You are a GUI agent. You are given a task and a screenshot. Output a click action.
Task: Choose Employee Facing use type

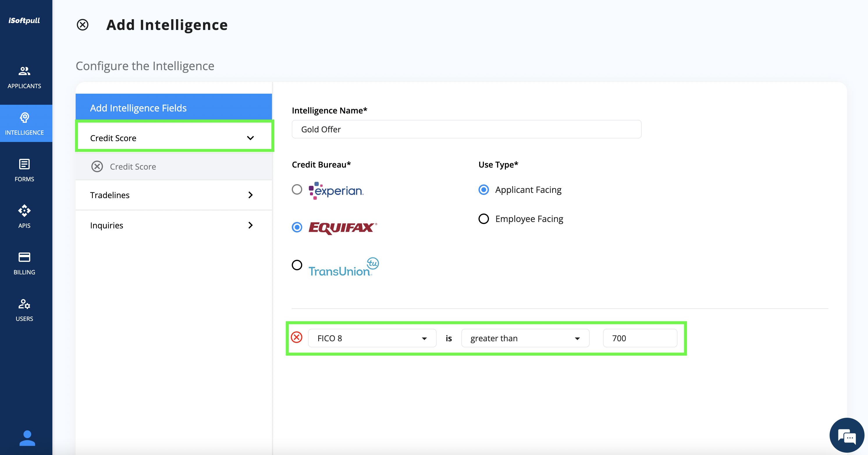point(483,219)
